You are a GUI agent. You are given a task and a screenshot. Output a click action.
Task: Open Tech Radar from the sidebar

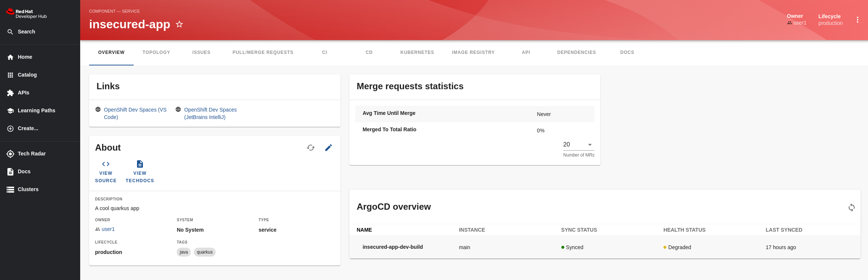click(32, 154)
